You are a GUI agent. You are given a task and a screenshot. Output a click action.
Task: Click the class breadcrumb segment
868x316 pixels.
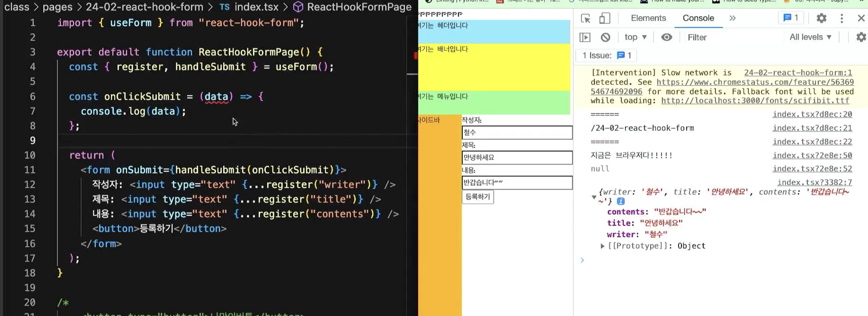[17, 7]
